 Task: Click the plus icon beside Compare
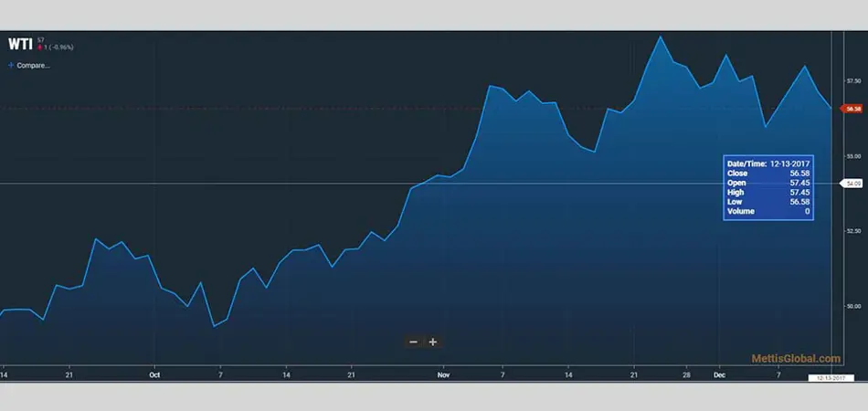coord(11,65)
